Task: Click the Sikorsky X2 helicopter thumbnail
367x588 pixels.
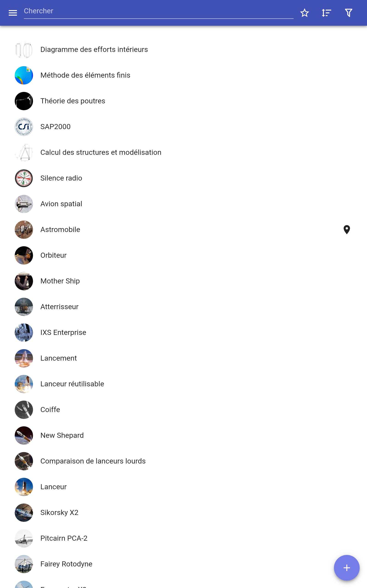Action: (x=24, y=512)
